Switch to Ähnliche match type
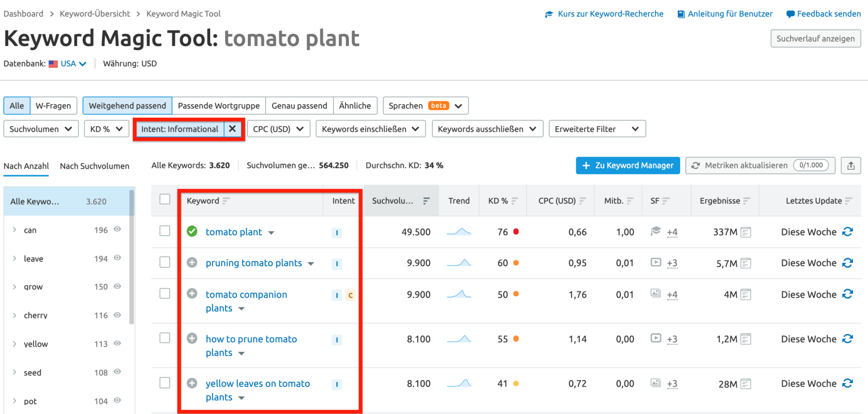 (355, 106)
